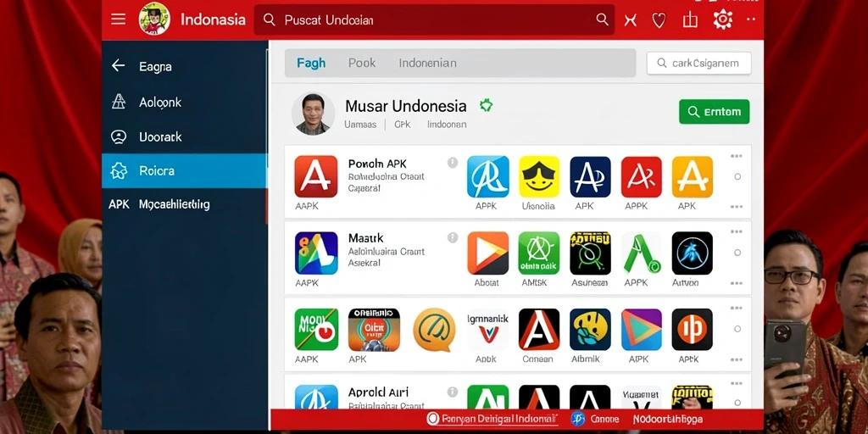Open the green AMISK app icon
Viewport: 868px width, 434px height.
point(539,253)
